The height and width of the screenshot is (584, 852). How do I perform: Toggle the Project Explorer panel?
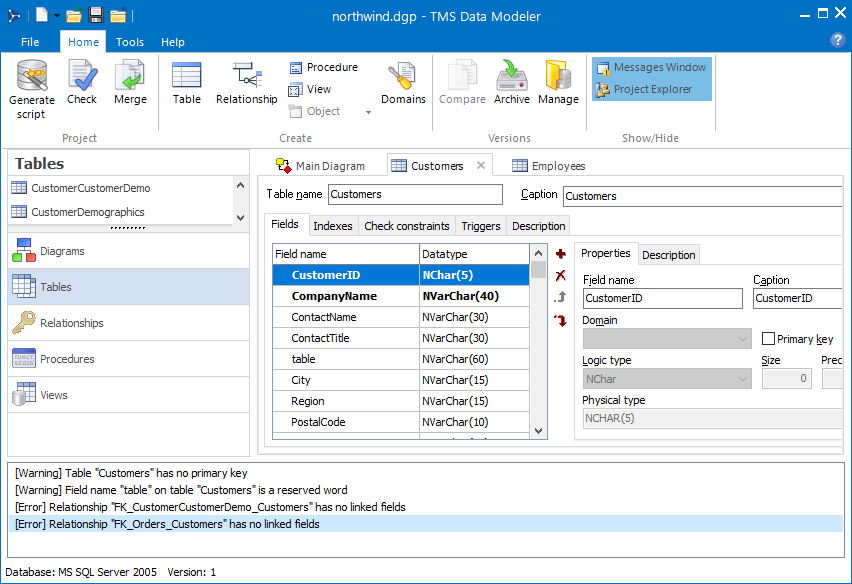click(x=651, y=89)
